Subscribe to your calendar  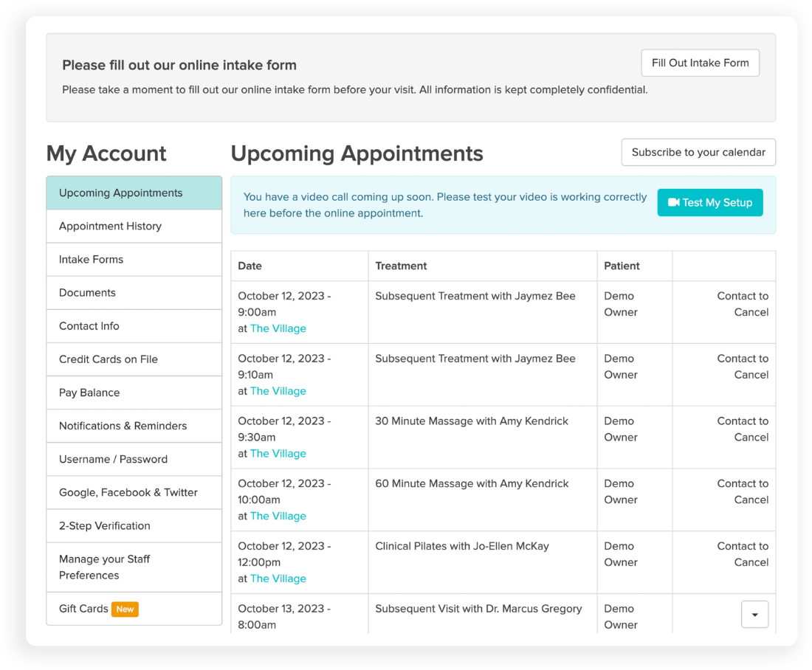click(x=698, y=152)
